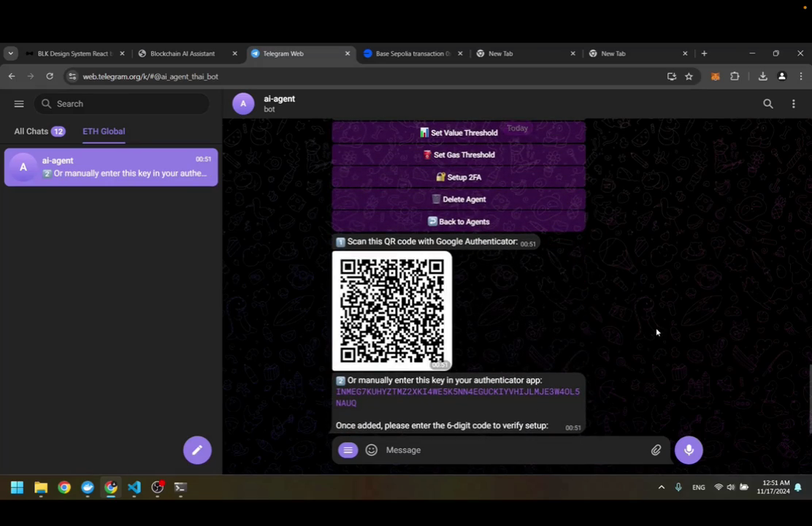Click the Set Value Threshold button
The height and width of the screenshot is (526, 812).
pos(459,133)
